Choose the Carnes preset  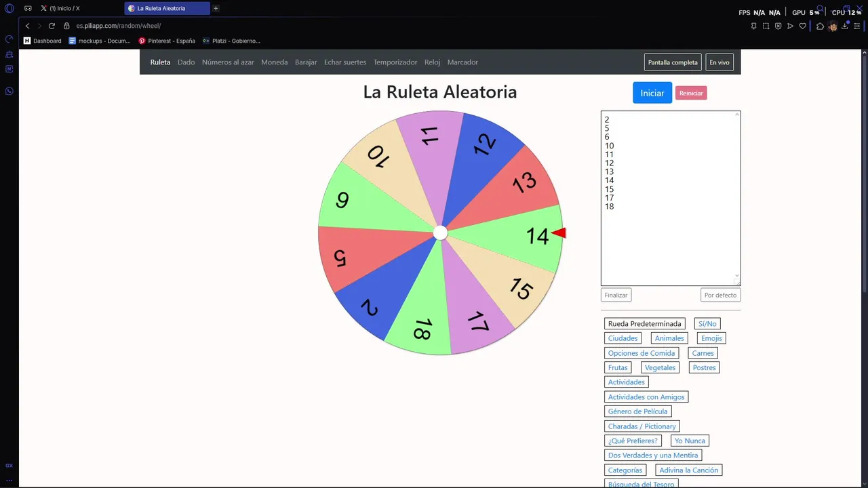[x=703, y=353]
